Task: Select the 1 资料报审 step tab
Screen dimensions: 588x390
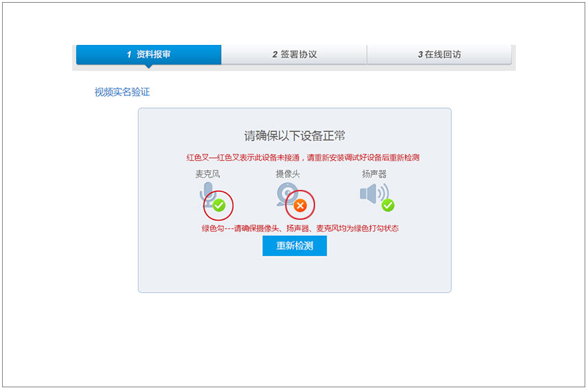Action: [x=148, y=54]
